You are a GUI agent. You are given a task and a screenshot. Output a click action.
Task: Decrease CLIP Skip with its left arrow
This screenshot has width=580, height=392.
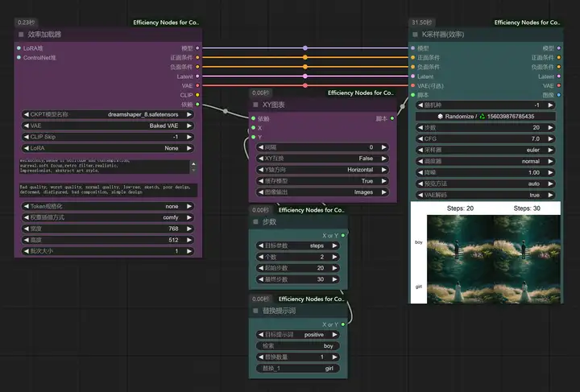click(27, 137)
